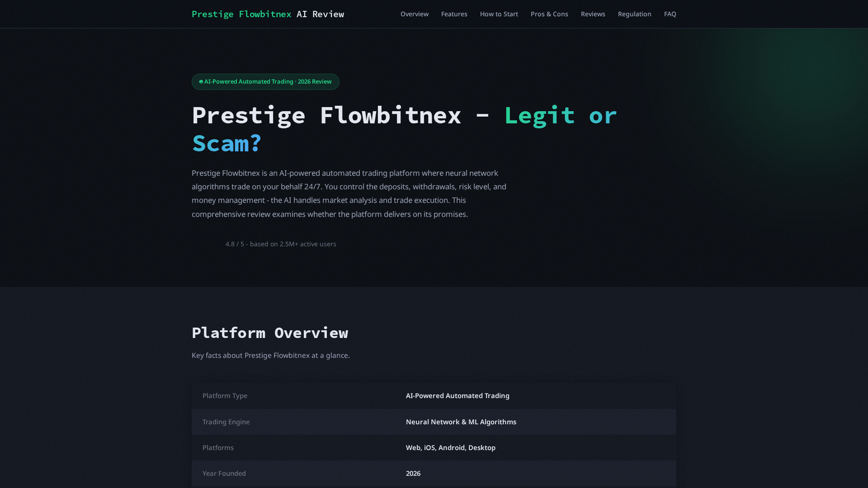Click the Legit or Scam? highlighted heading text
This screenshot has height=488, width=868.
coord(561,116)
